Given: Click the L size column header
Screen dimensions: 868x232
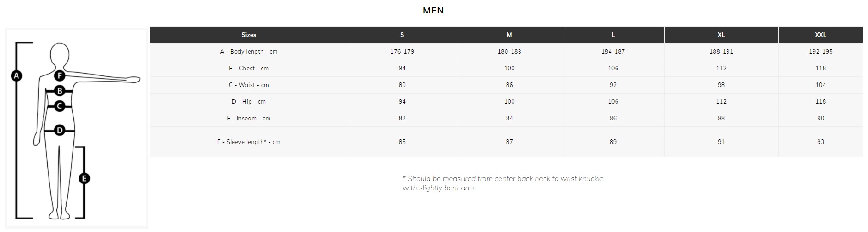Looking at the screenshot, I should pos(613,35).
